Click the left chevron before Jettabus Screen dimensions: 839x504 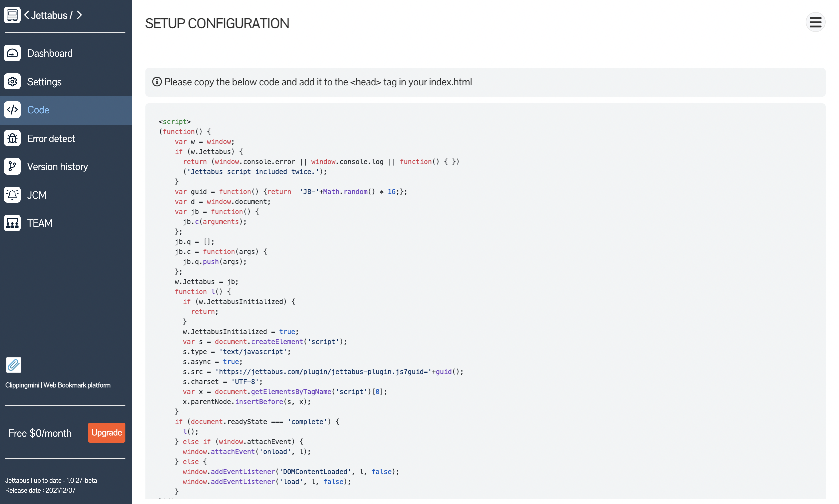click(x=26, y=15)
